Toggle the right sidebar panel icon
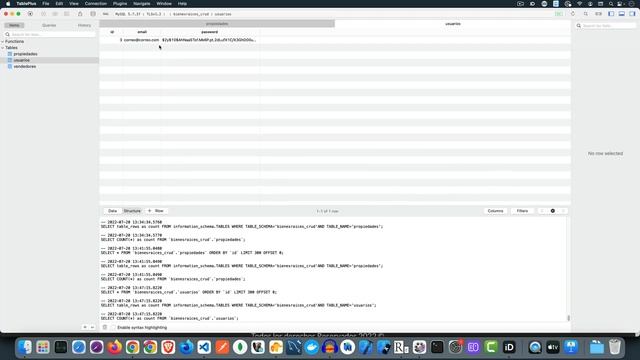This screenshot has width=640, height=360. point(632,14)
